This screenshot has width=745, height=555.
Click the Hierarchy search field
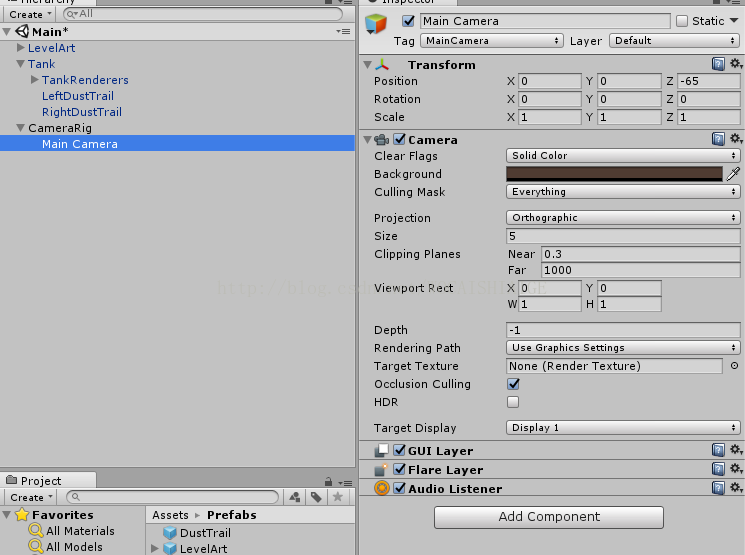click(203, 14)
